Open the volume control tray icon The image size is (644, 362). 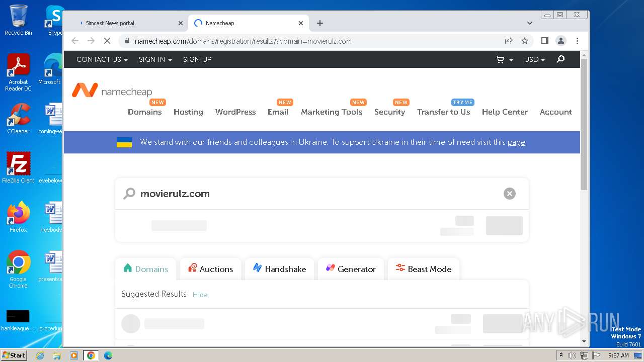click(572, 355)
